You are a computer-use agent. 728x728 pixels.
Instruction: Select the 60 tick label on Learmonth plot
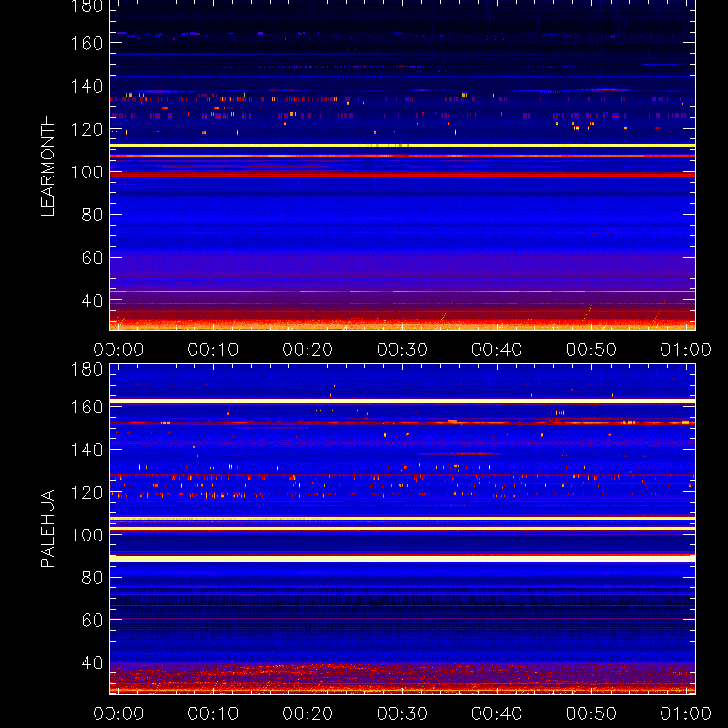[x=92, y=258]
